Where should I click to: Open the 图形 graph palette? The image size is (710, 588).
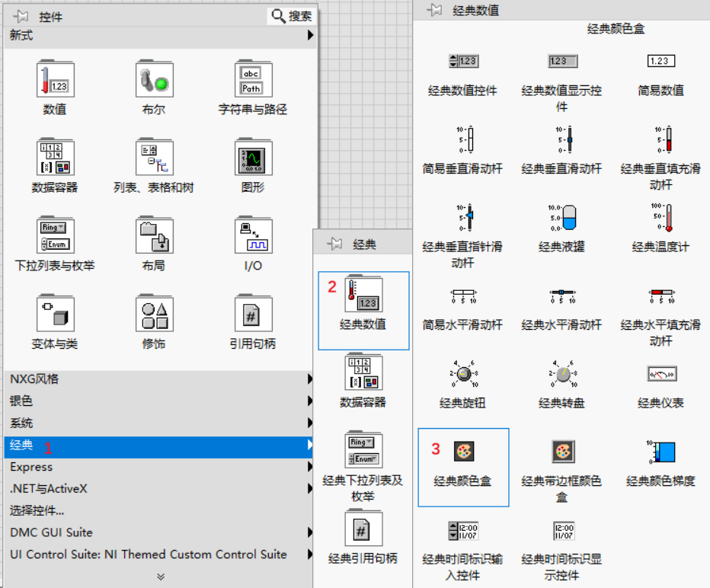click(x=253, y=158)
